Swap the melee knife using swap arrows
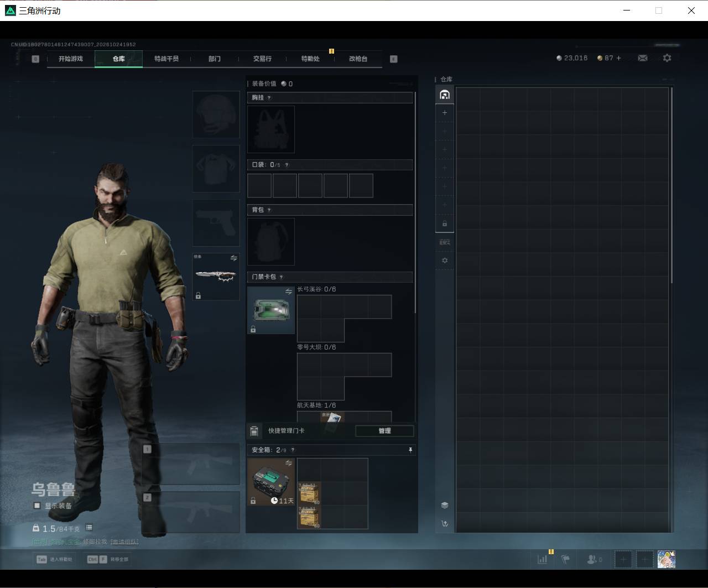Image resolution: width=708 pixels, height=588 pixels. click(233, 258)
